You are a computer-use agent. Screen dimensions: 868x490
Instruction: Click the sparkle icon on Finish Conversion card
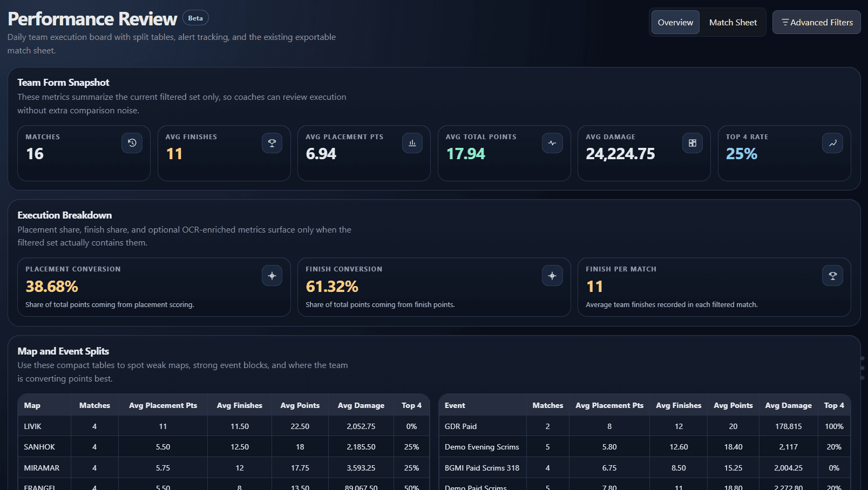tap(552, 275)
